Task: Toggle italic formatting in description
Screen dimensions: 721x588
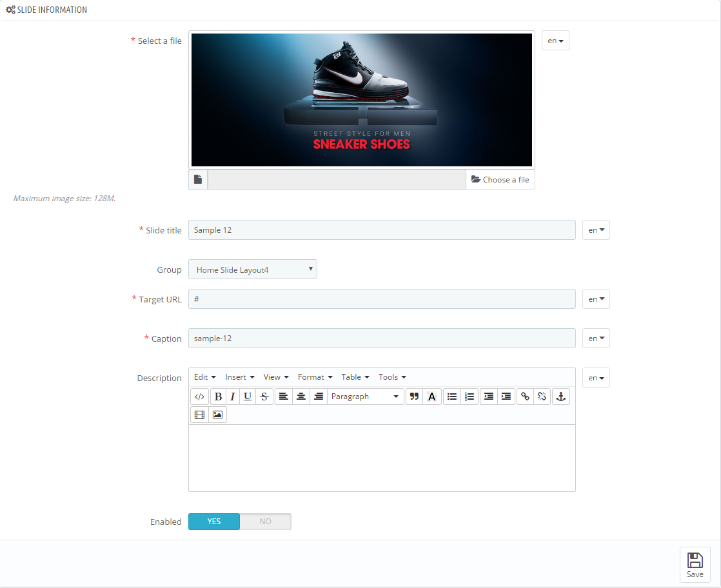Action: (233, 397)
